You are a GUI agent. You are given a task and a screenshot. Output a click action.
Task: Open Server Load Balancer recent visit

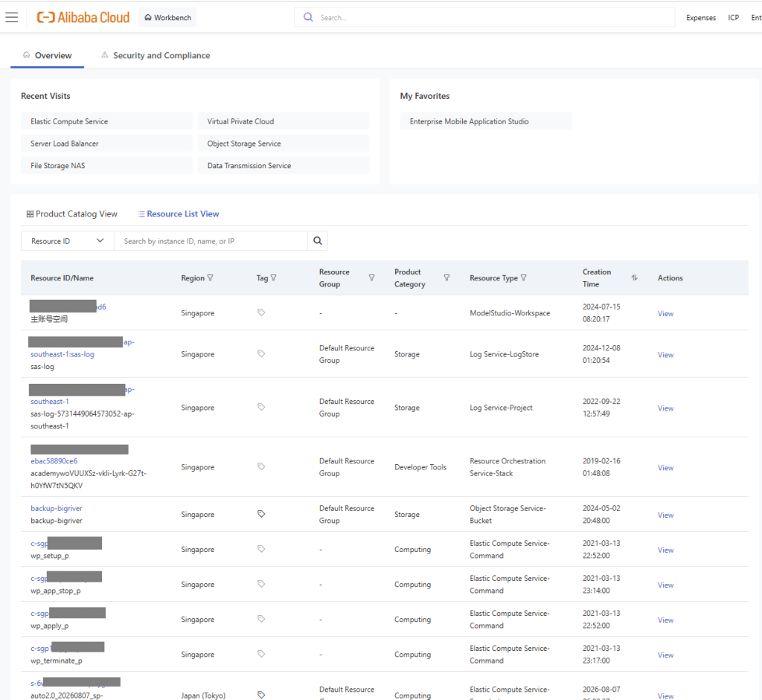(x=107, y=144)
